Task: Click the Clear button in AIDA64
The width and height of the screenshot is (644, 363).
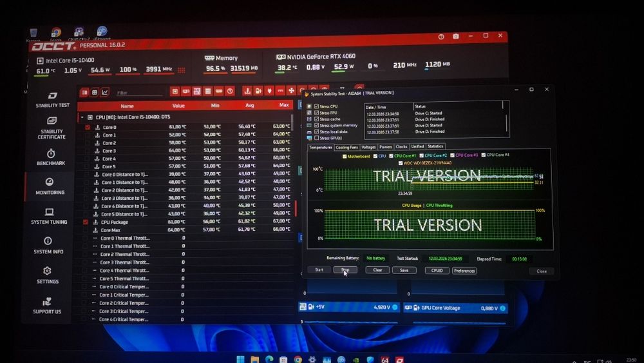Action: pyautogui.click(x=377, y=270)
